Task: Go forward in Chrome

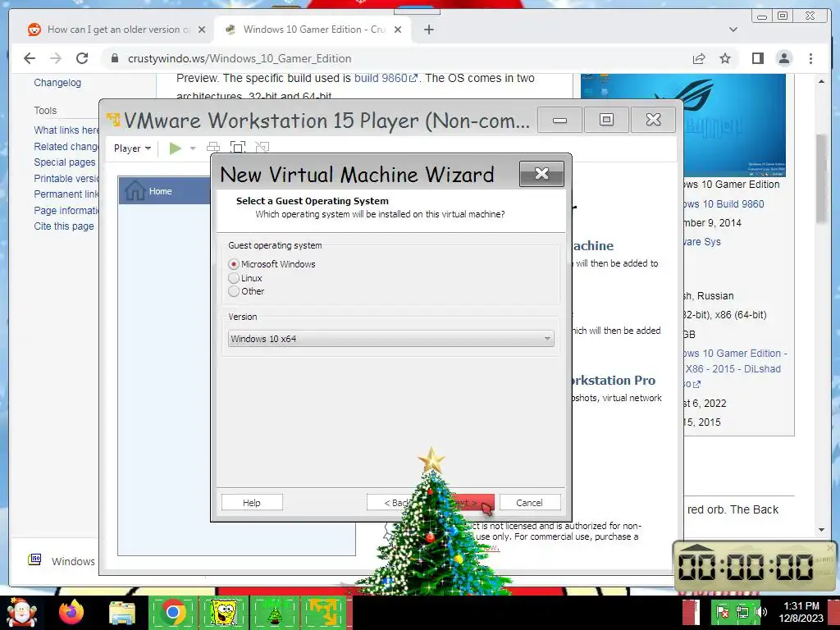Action: 56,58
